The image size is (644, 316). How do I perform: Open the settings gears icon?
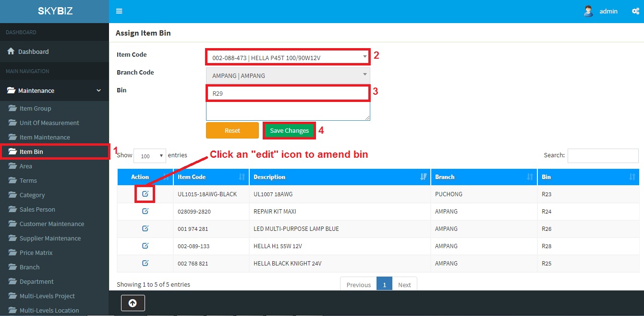(x=635, y=11)
